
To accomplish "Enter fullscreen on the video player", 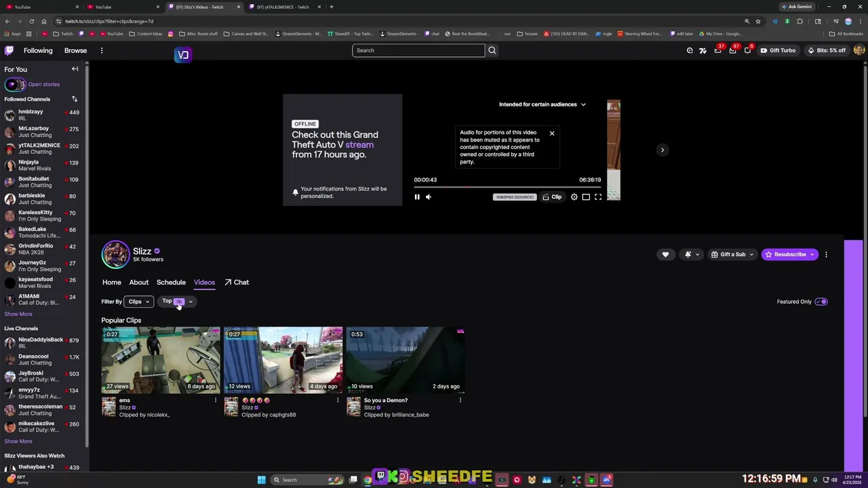I will click(598, 197).
